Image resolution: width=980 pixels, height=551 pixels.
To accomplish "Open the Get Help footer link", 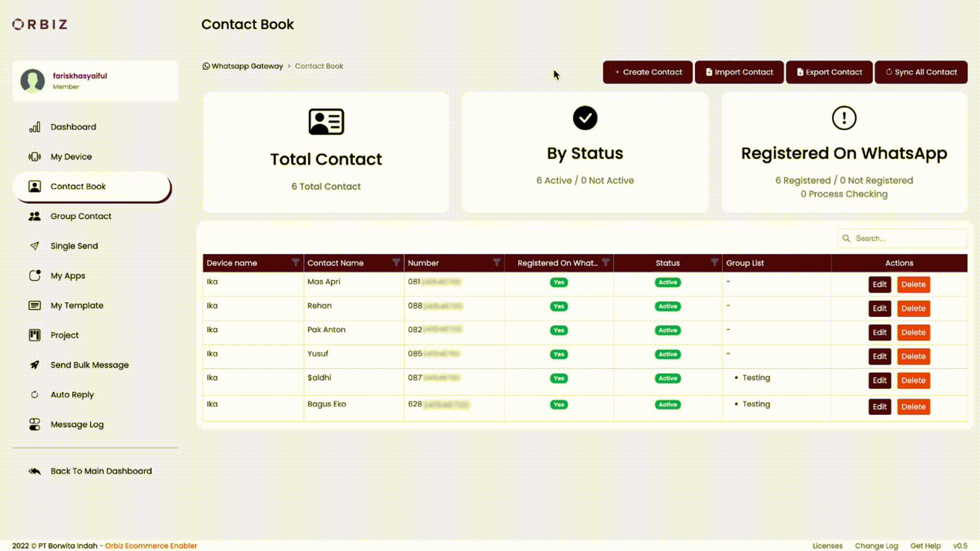I will pos(925,545).
